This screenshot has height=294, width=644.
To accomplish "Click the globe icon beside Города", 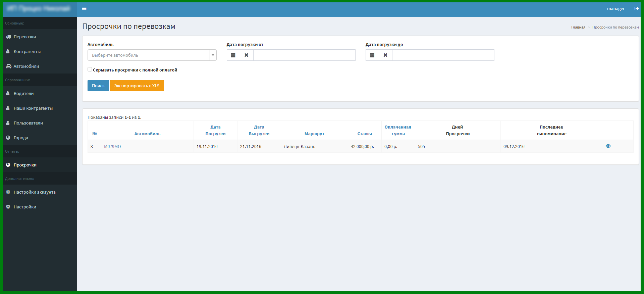I will pos(8,138).
